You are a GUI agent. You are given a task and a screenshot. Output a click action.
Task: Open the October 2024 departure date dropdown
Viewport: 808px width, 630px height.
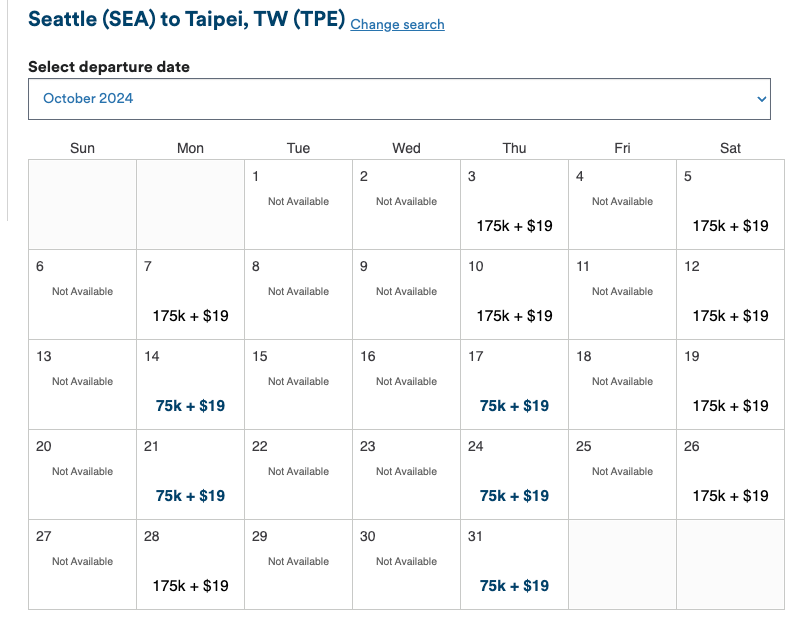pos(398,99)
